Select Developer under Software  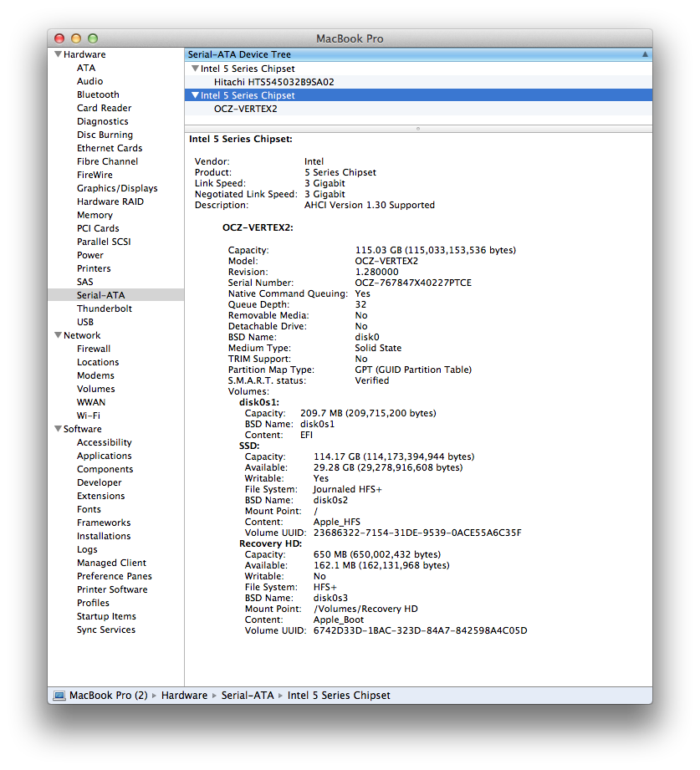pyautogui.click(x=100, y=482)
